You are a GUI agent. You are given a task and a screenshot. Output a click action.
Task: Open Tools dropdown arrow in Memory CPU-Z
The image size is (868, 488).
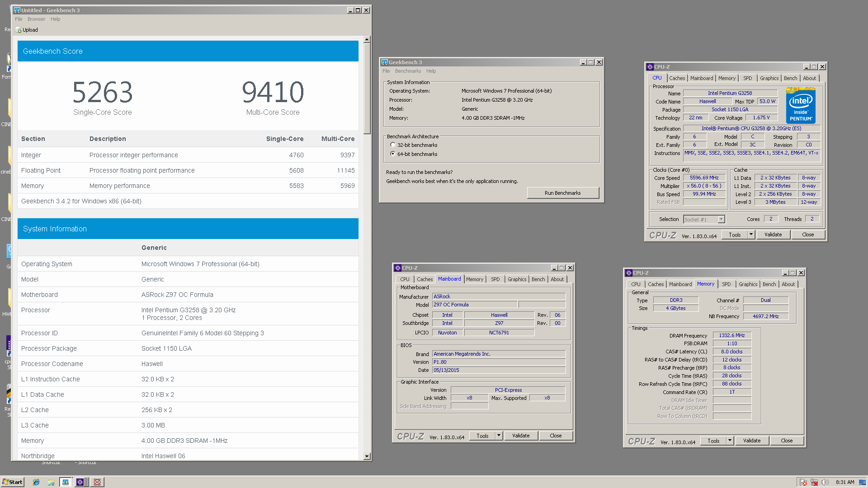coord(730,441)
